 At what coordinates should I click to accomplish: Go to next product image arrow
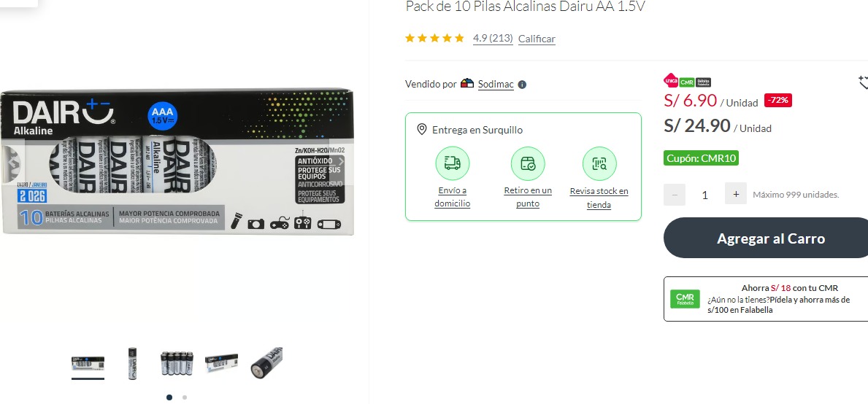(x=342, y=161)
